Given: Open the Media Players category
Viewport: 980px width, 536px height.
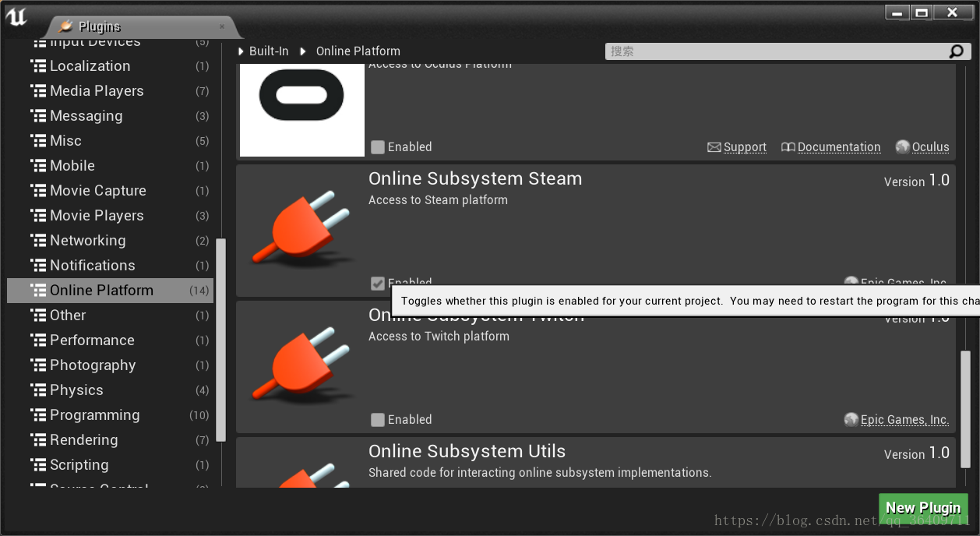Looking at the screenshot, I should coord(110,91).
